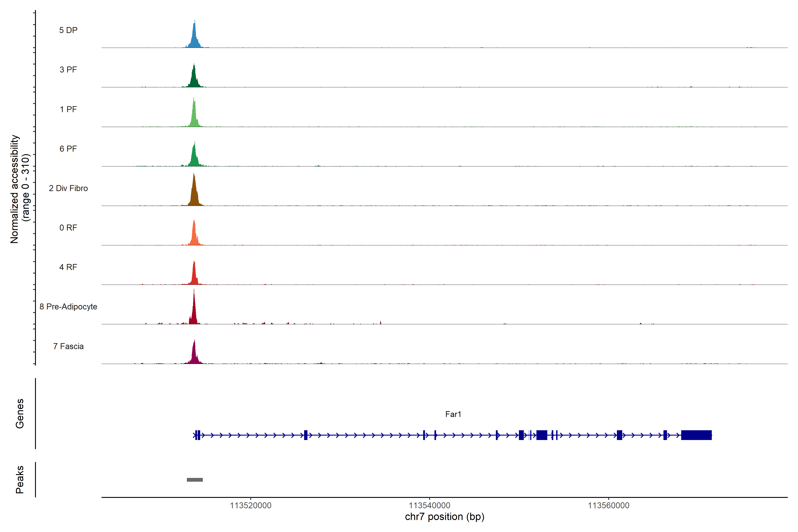Click the brown 2 Div Fibro peak

pos(194,195)
